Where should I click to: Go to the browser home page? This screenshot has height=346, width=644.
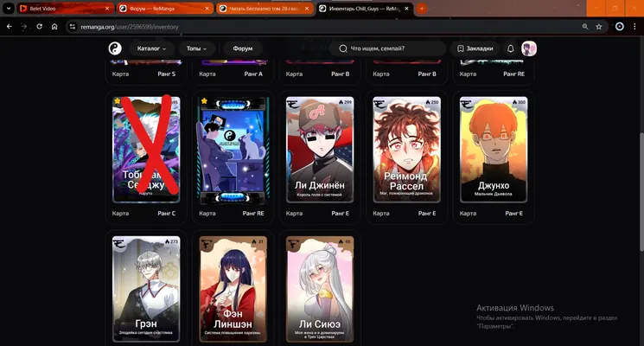54,27
